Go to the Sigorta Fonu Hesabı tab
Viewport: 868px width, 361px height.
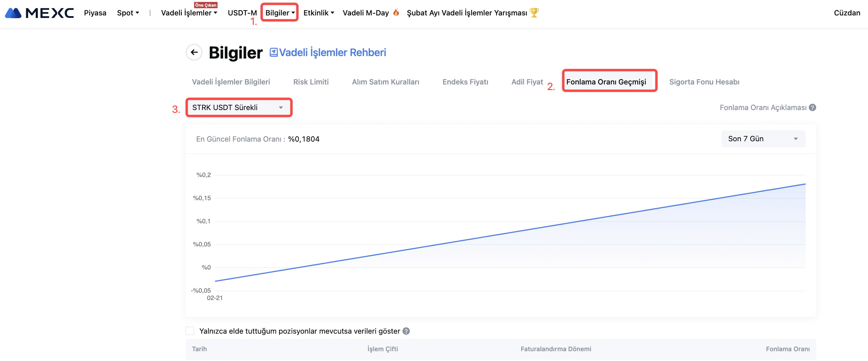pos(704,82)
